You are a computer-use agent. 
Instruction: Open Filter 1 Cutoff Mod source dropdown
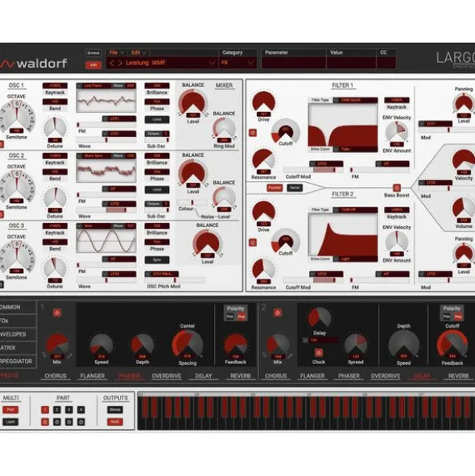point(326,164)
